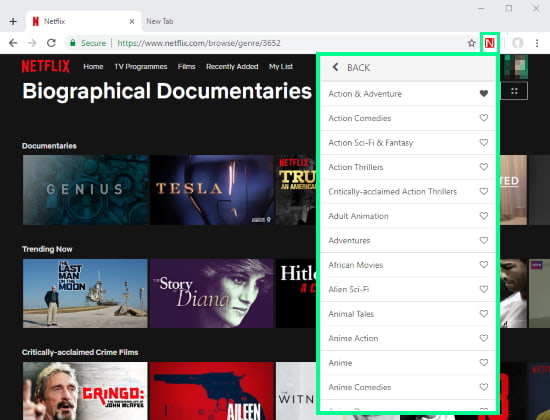This screenshot has height=420, width=550.
Task: Select the Adult Animation genre
Action: [x=358, y=216]
